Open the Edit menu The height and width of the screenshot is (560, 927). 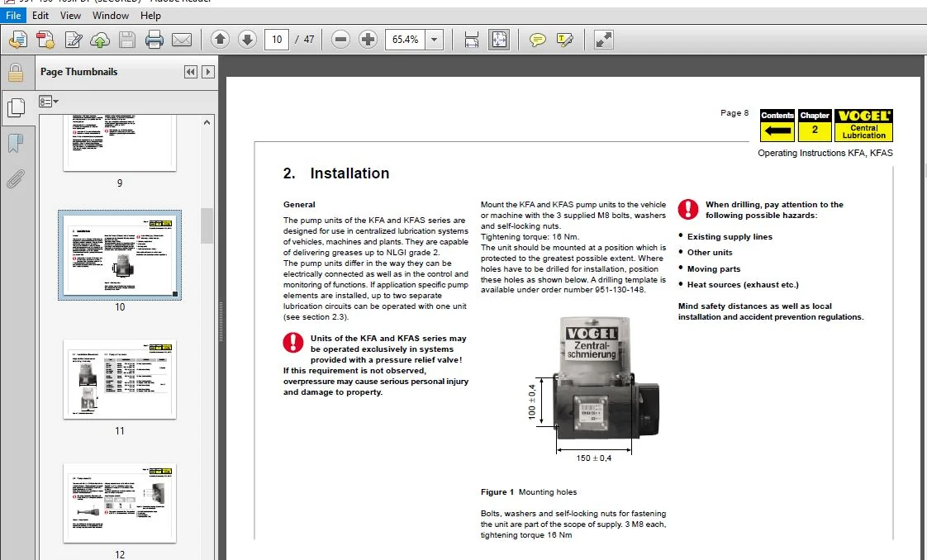pos(40,16)
